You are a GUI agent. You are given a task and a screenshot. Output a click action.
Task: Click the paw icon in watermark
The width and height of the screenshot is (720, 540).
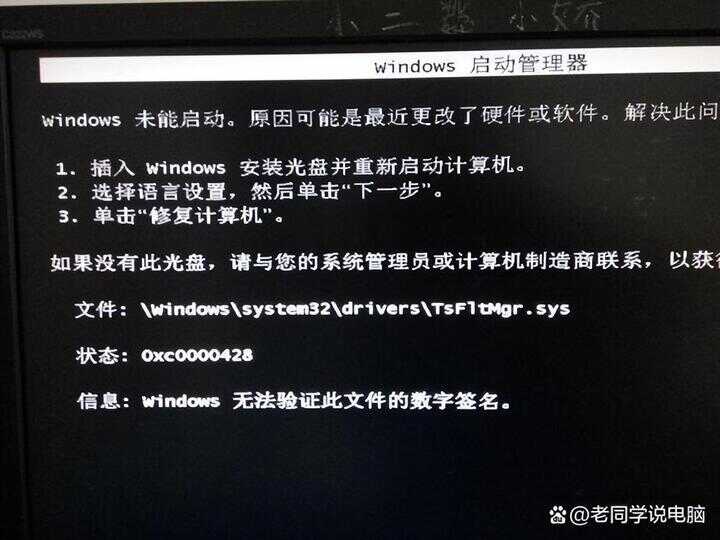557,515
